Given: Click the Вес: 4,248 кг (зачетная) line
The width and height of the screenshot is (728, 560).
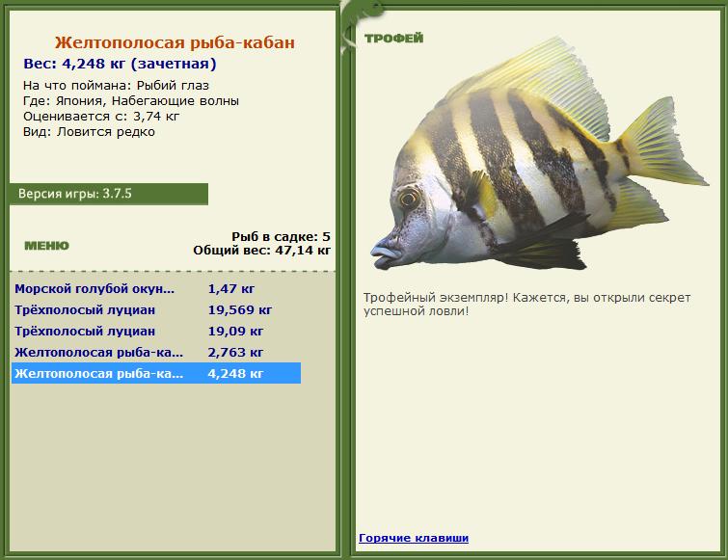Looking at the screenshot, I should 120,64.
